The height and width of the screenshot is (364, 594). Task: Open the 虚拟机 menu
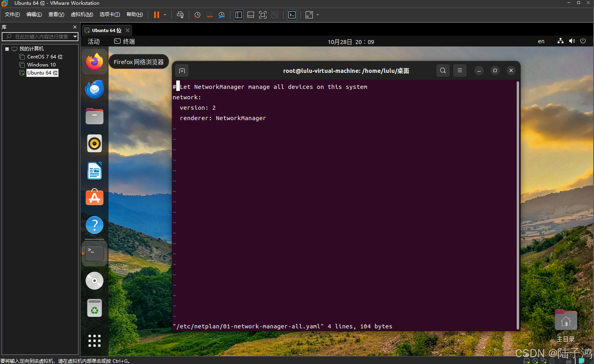point(82,14)
